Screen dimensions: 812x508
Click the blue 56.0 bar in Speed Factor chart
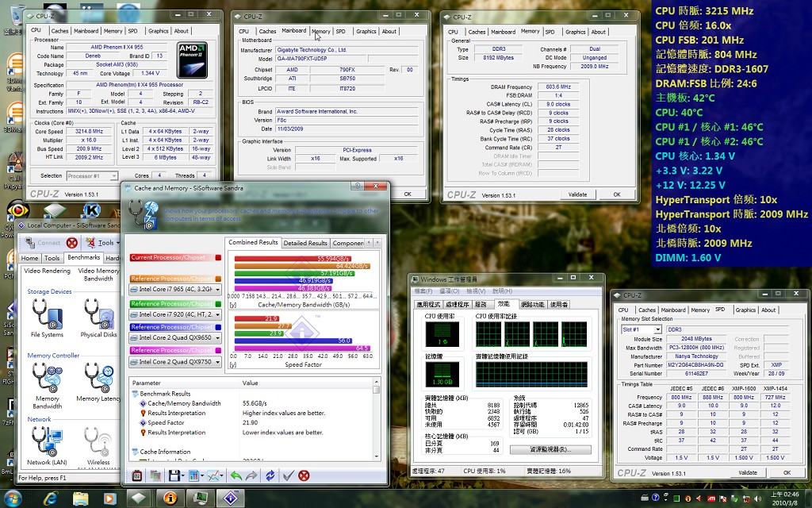[293, 341]
